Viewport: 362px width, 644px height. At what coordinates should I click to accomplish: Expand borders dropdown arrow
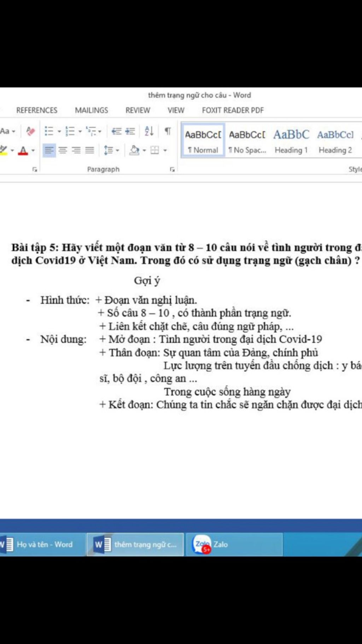[x=165, y=151]
